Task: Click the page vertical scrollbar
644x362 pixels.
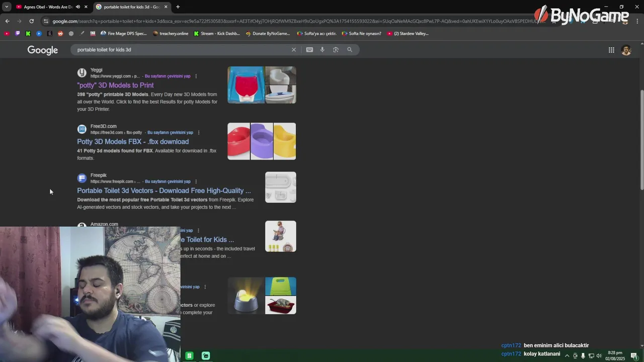Action: tap(641, 140)
